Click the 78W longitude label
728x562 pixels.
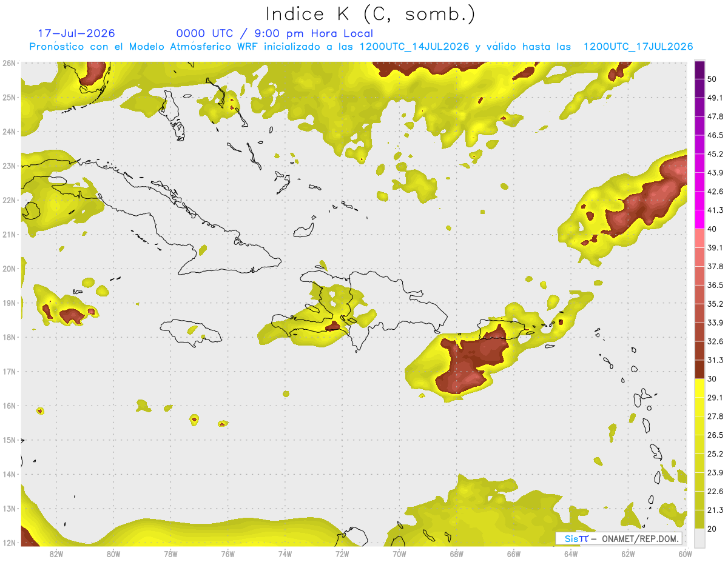click(170, 554)
